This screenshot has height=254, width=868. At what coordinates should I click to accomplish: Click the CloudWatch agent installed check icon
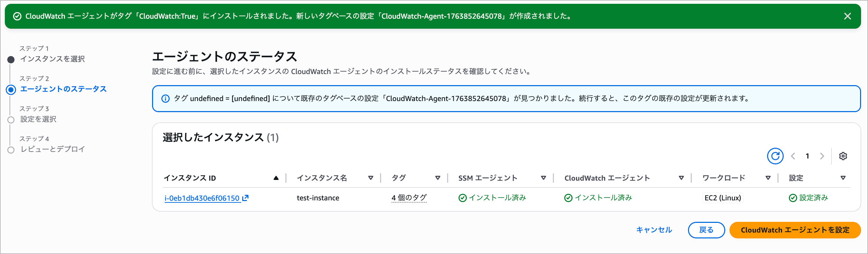[x=568, y=198]
